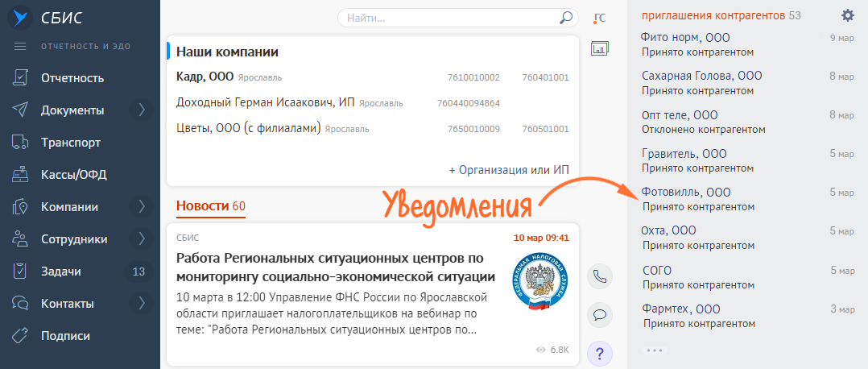Go to Кассы/ОФД section
The width and height of the screenshot is (868, 369).
tap(73, 175)
